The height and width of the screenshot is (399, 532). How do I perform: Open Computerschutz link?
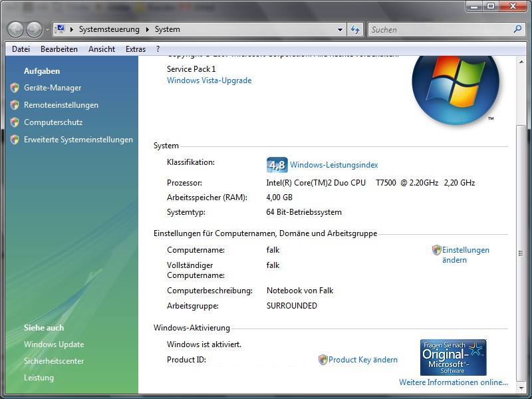click(x=53, y=122)
